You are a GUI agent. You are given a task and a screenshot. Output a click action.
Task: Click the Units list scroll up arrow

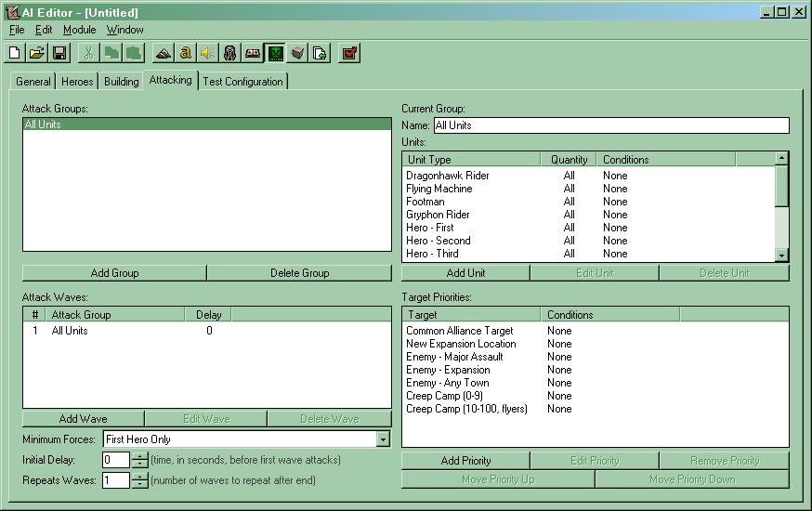(781, 158)
